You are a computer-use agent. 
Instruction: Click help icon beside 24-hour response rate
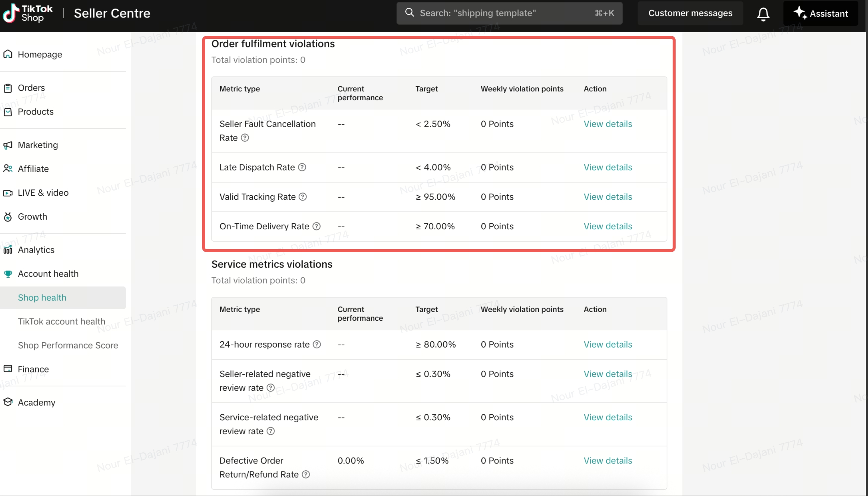point(317,345)
